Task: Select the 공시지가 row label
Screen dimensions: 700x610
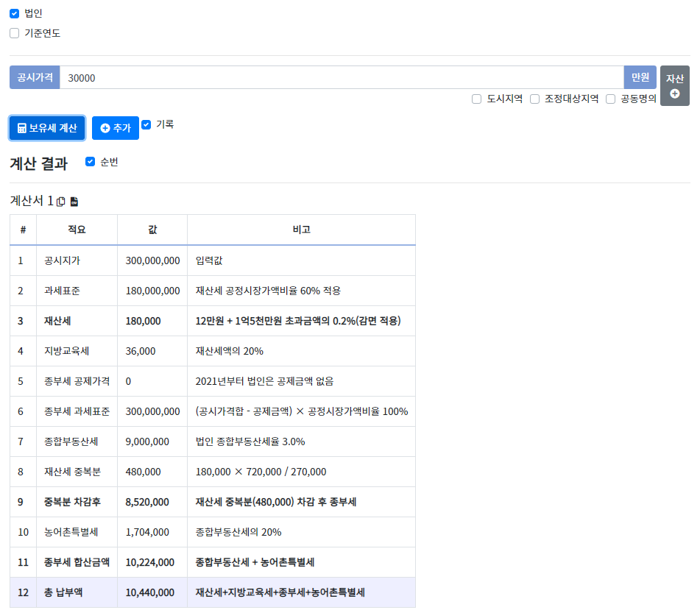Action: [62, 260]
